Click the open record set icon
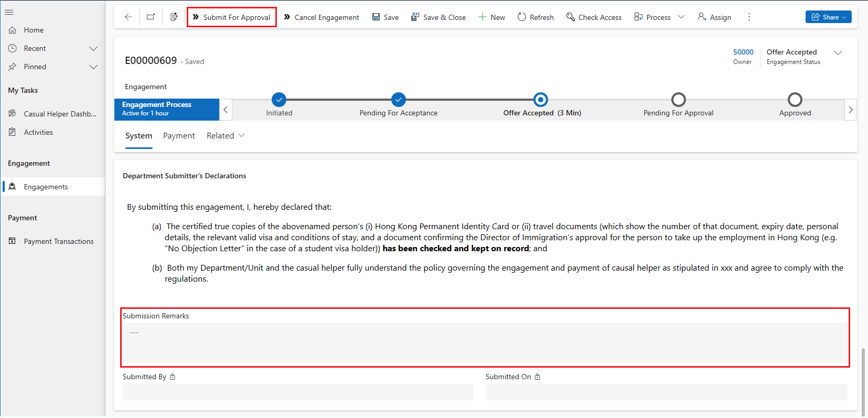This screenshot has height=418, width=868. 174,17
